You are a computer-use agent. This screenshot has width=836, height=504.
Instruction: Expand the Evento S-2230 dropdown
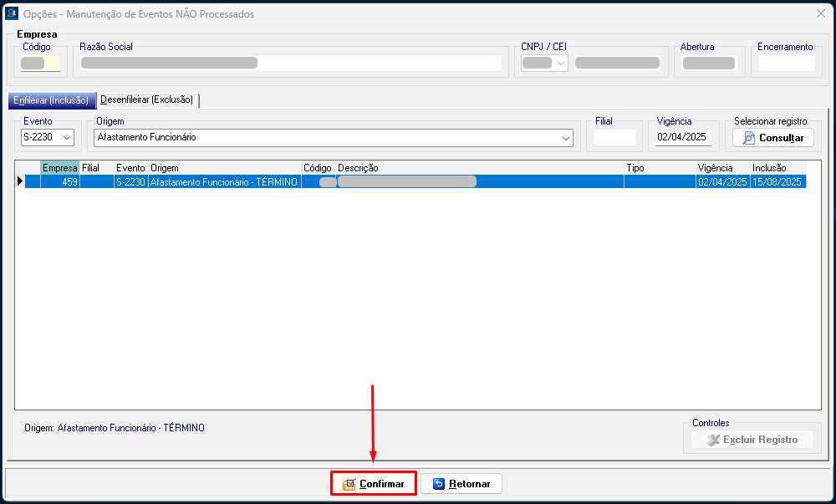click(x=67, y=137)
